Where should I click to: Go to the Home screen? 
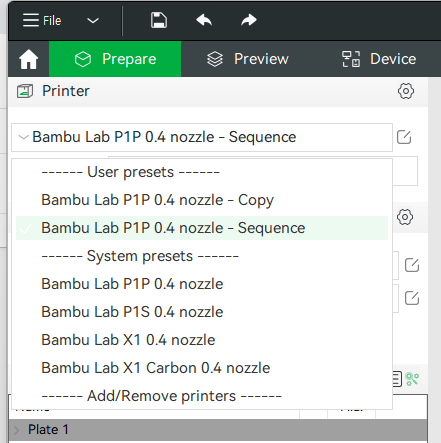point(29,59)
